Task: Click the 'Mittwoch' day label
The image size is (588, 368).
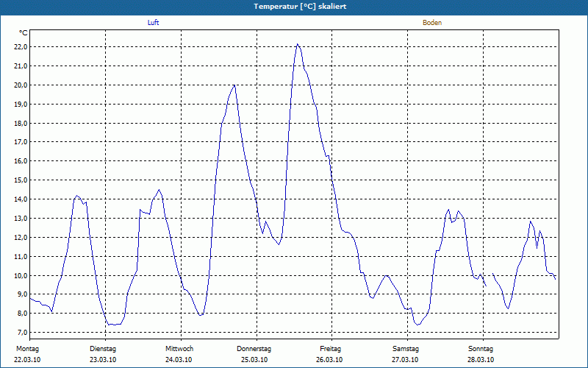Action: 179,349
